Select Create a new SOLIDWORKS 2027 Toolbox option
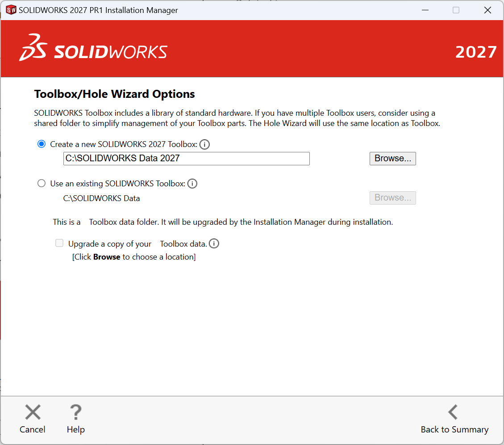This screenshot has width=504, height=445. coord(42,144)
